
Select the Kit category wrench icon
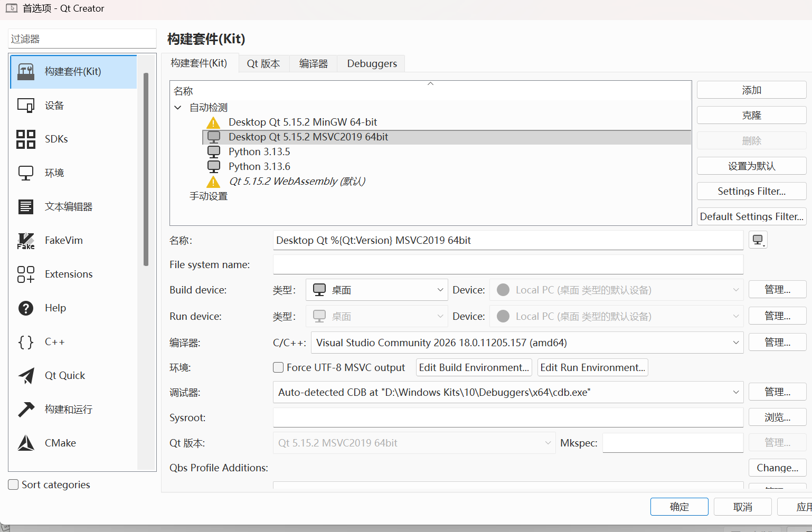[x=26, y=72]
